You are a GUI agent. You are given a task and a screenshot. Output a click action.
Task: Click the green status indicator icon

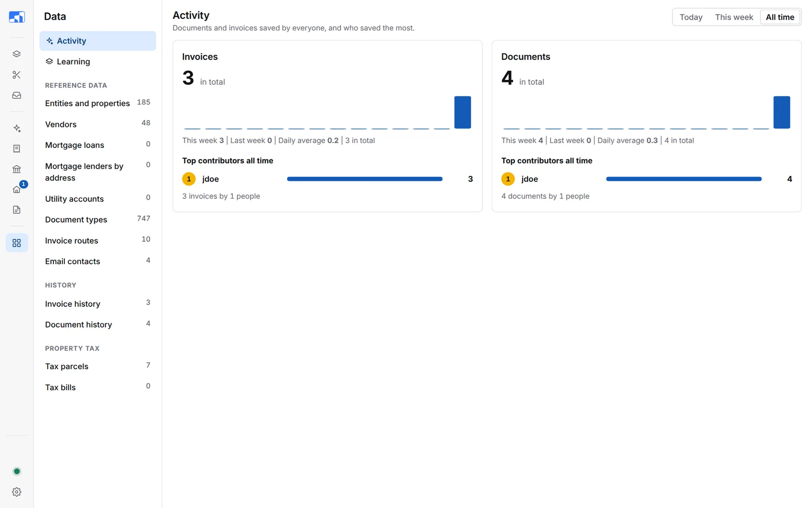coord(17,471)
